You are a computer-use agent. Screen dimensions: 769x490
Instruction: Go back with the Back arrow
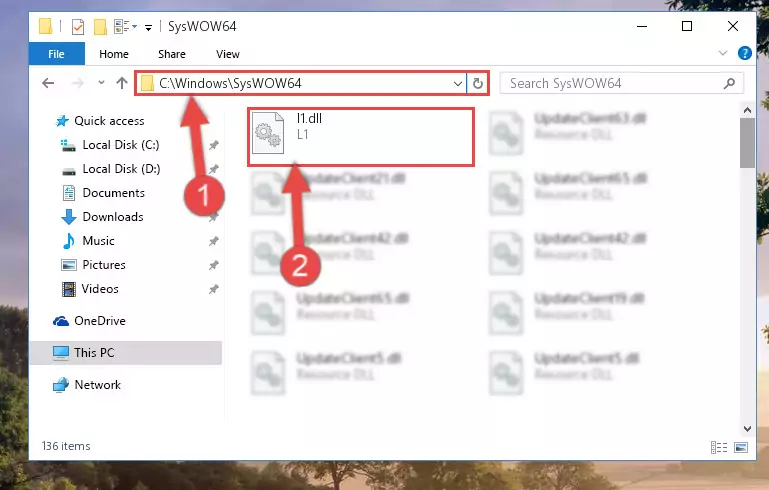click(x=48, y=83)
